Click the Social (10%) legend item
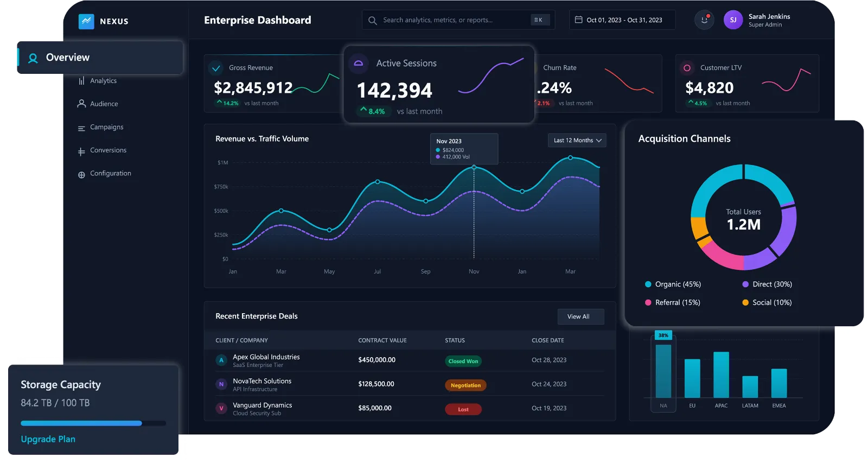The height and width of the screenshot is (463, 868). [767, 303]
